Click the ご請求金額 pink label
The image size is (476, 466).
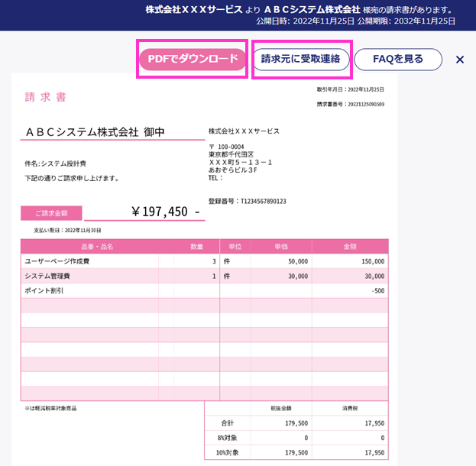tap(51, 213)
